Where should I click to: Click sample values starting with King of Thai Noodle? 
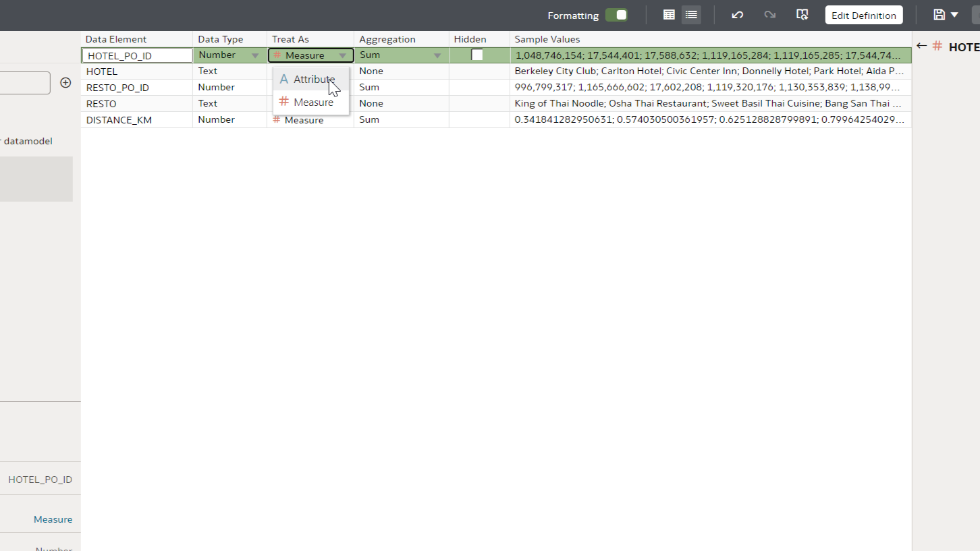tap(708, 103)
